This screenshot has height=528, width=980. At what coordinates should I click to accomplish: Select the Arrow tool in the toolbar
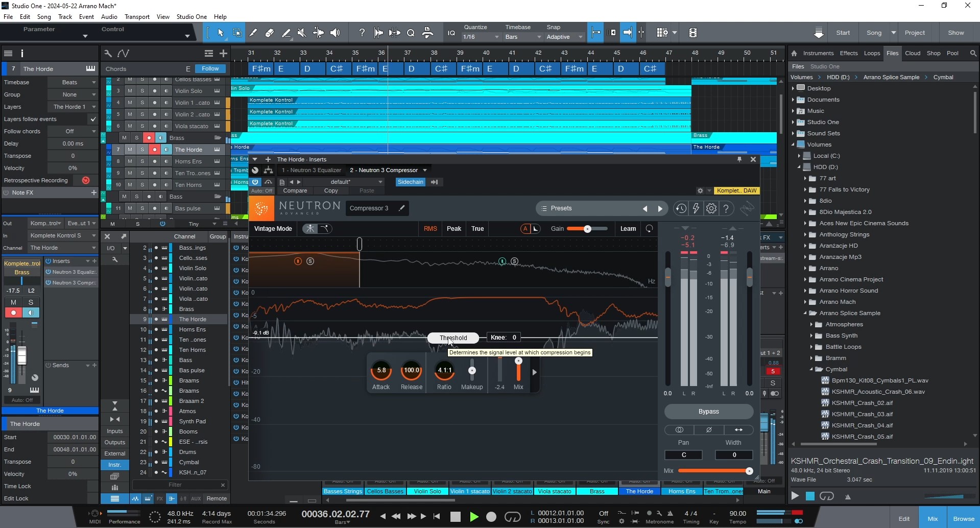click(x=221, y=33)
